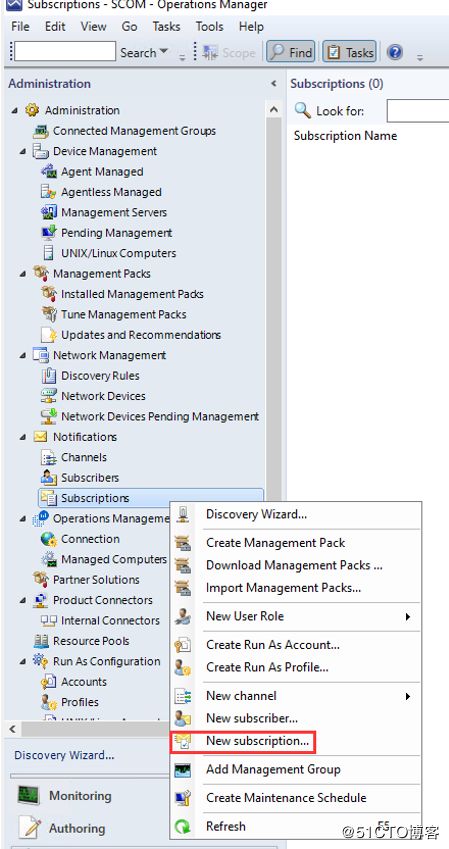Click the Agent Managed icon
The image size is (449, 849).
click(x=49, y=172)
